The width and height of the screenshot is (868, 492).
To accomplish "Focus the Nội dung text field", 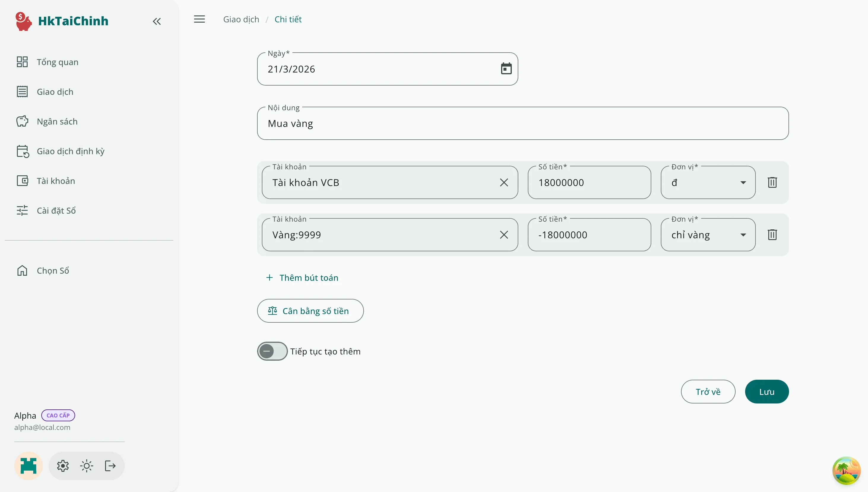I will (522, 123).
